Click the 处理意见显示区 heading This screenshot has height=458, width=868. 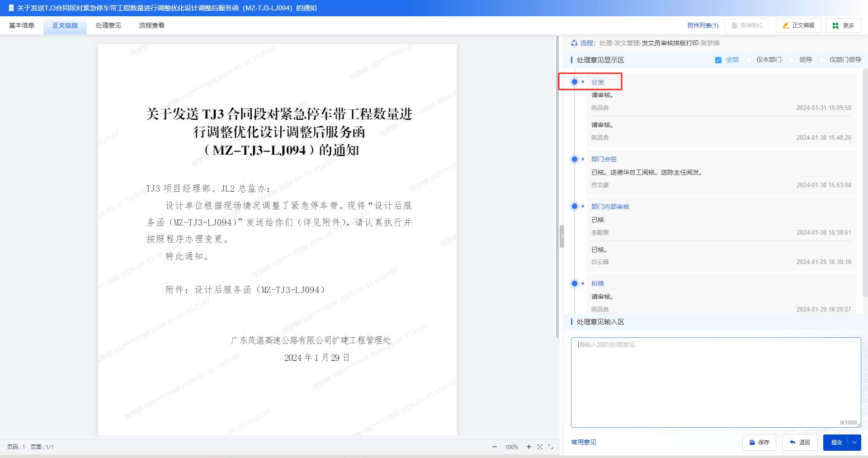[x=600, y=60]
